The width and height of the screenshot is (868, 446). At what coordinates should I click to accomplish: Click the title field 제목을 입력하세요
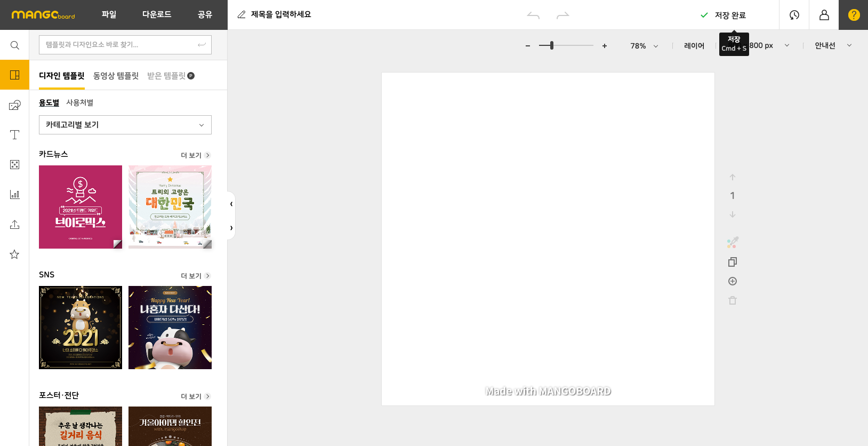coord(281,14)
